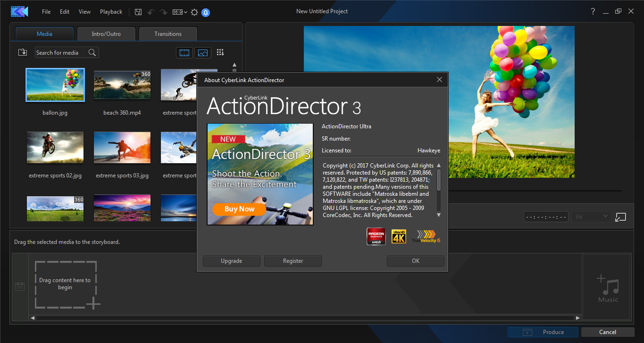This screenshot has width=644, height=343.
Task: Toggle the image filter picture button
Action: click(202, 52)
